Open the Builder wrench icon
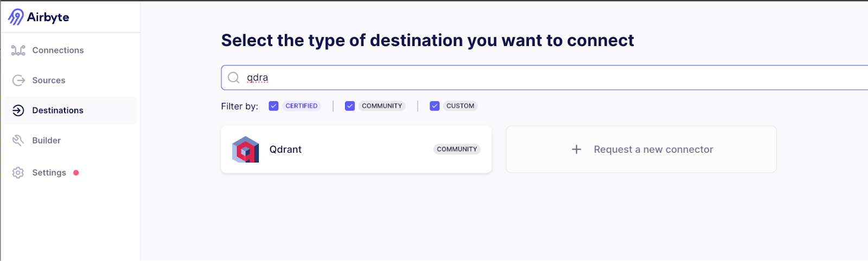This screenshot has height=261, width=868. pos(18,140)
